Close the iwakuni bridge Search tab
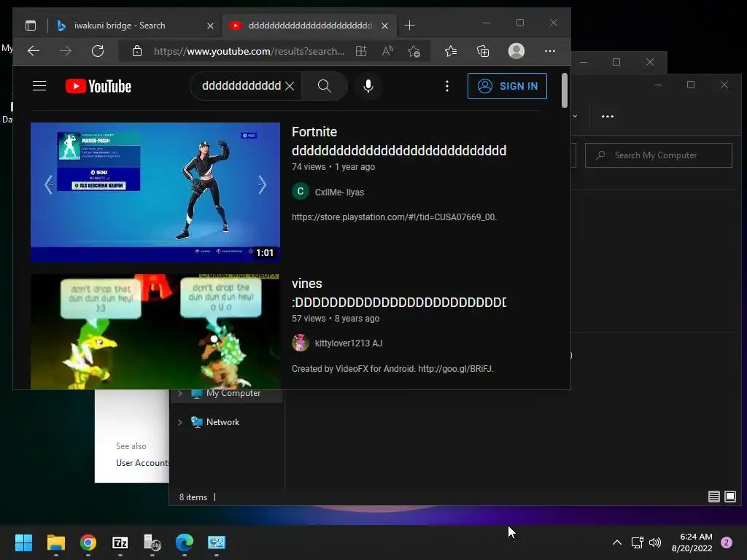This screenshot has height=560, width=747. coord(210,26)
